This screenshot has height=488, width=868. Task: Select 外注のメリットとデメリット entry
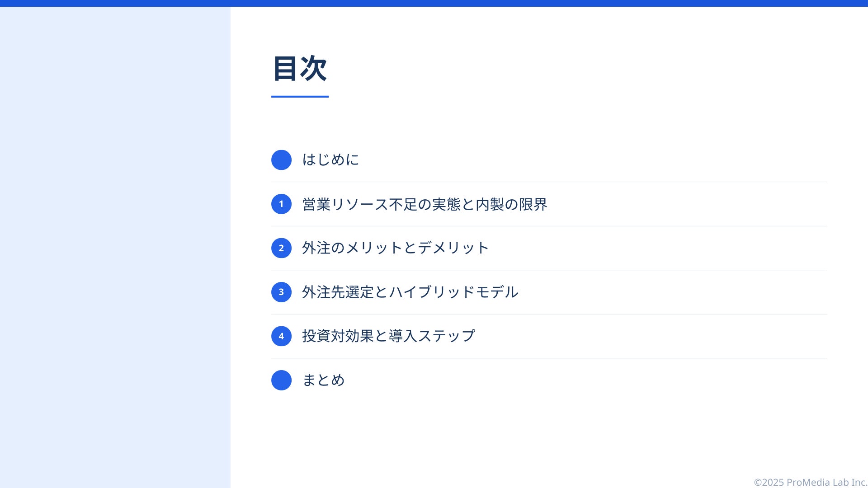396,248
